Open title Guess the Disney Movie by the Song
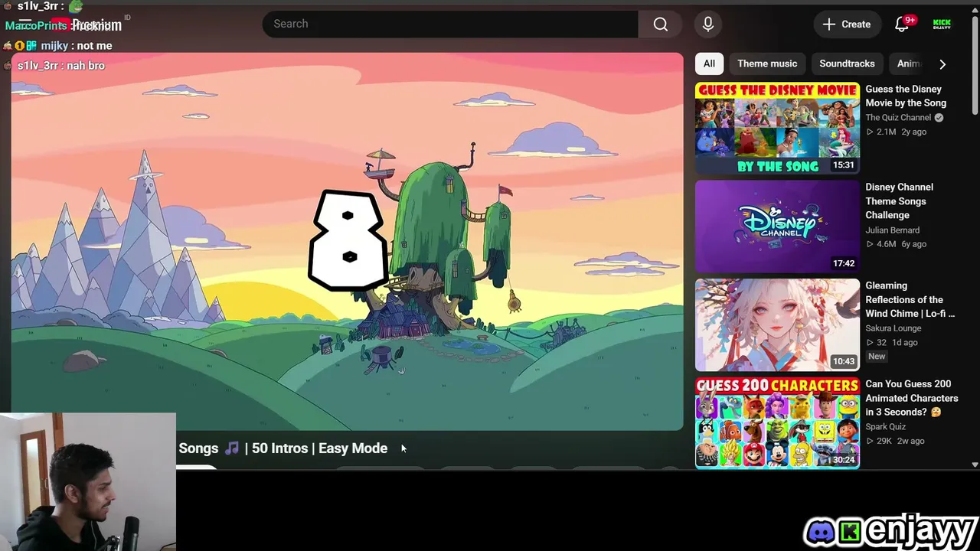980x551 pixels. coord(906,96)
